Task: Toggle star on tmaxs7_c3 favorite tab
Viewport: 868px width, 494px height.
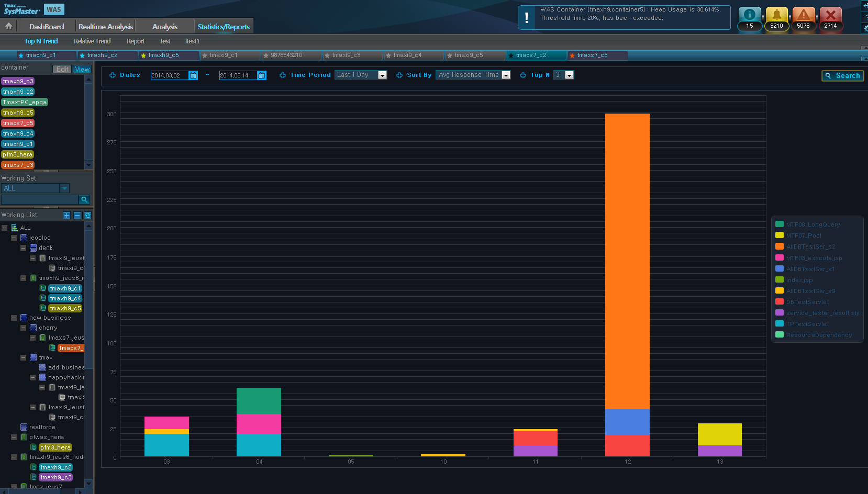Action: (572, 55)
